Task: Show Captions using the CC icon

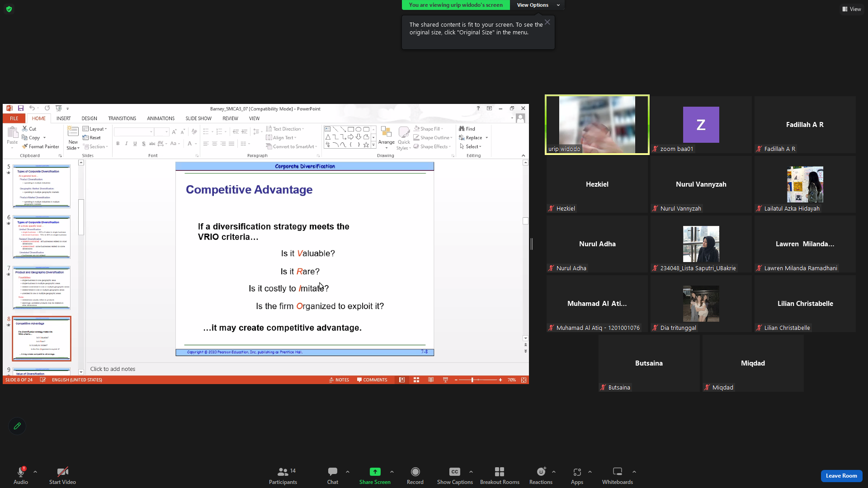Action: (x=455, y=472)
